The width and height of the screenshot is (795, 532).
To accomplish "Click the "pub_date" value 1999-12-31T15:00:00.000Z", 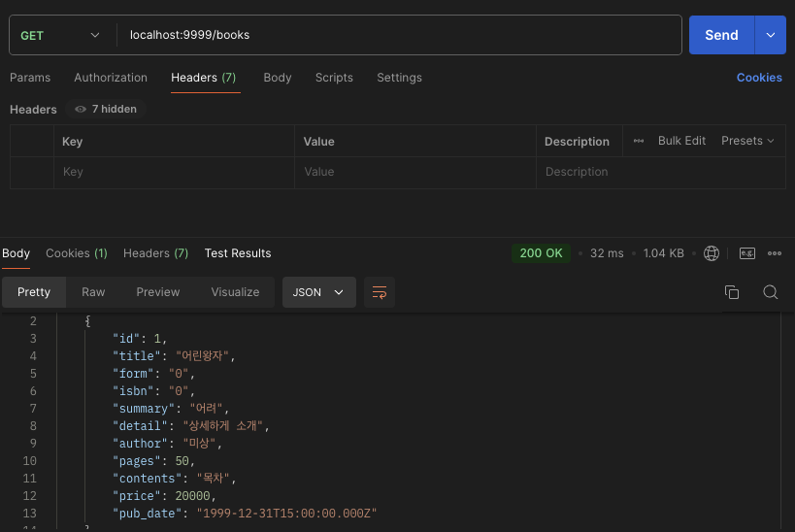I will 287,514.
